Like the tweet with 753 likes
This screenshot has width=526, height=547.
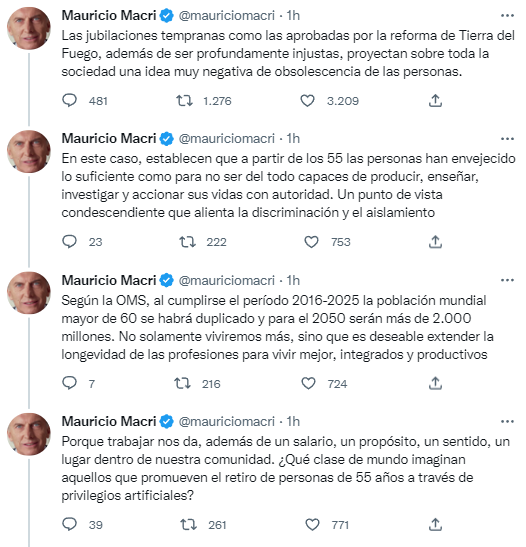pyautogui.click(x=311, y=242)
